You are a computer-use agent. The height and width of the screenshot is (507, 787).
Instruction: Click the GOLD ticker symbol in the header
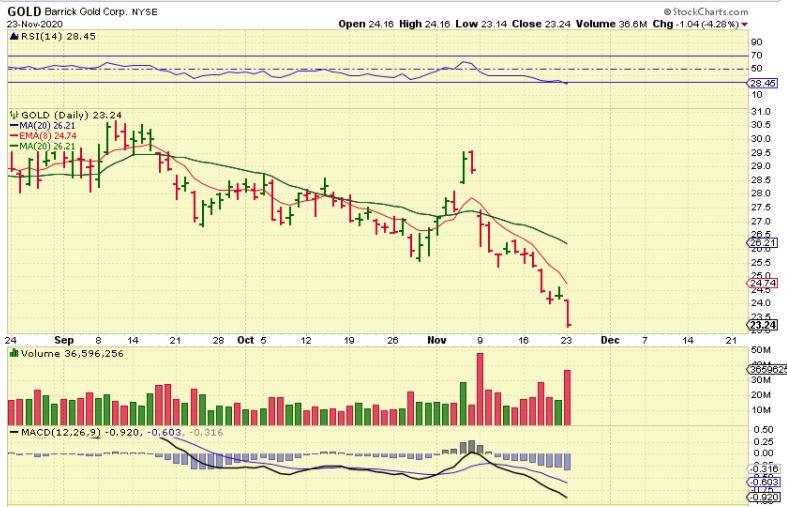24,12
